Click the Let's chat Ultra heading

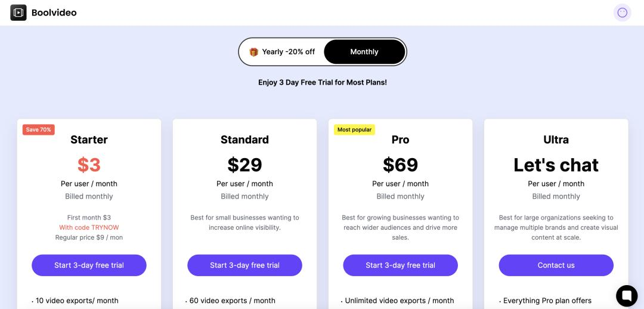click(556, 165)
